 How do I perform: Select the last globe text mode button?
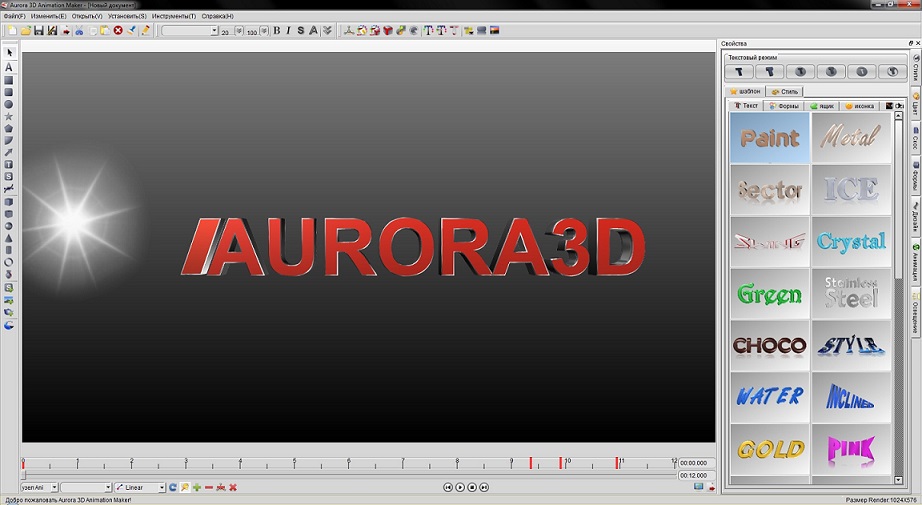tap(892, 72)
